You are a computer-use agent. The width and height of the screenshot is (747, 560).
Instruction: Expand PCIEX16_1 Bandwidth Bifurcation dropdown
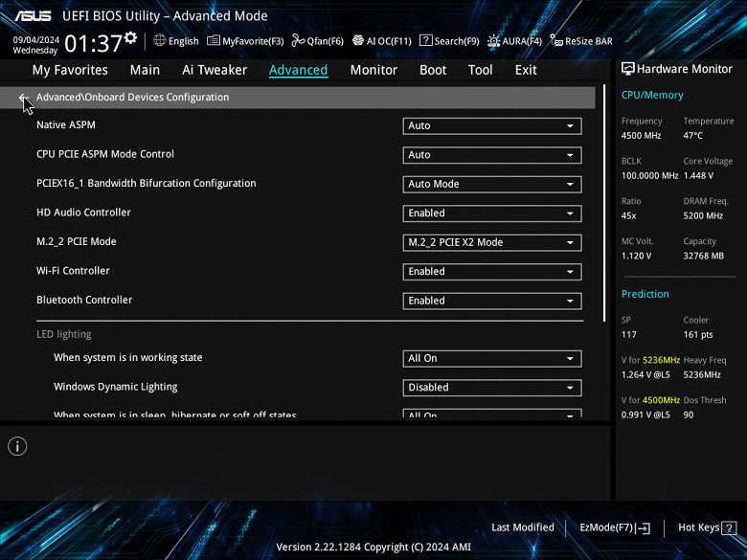(x=492, y=185)
